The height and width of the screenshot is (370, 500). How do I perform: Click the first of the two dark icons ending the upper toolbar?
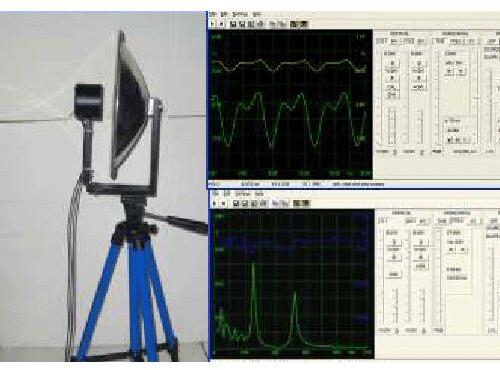[x=294, y=24]
